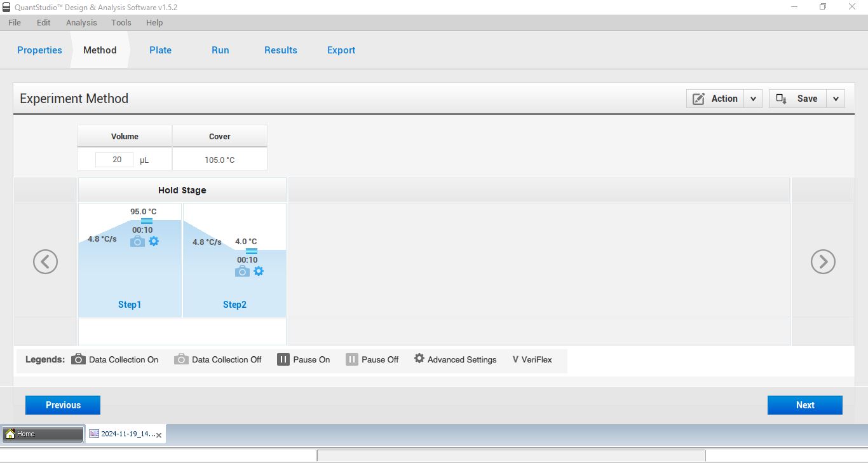This screenshot has width=868, height=463.
Task: Click the Volume input field
Action: coord(114,160)
